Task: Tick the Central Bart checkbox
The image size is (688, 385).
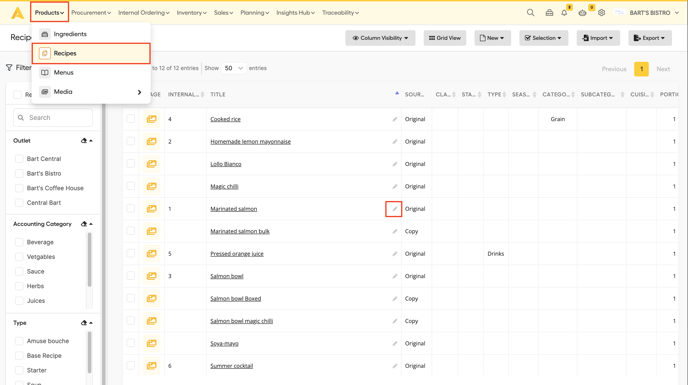Action: (19, 202)
